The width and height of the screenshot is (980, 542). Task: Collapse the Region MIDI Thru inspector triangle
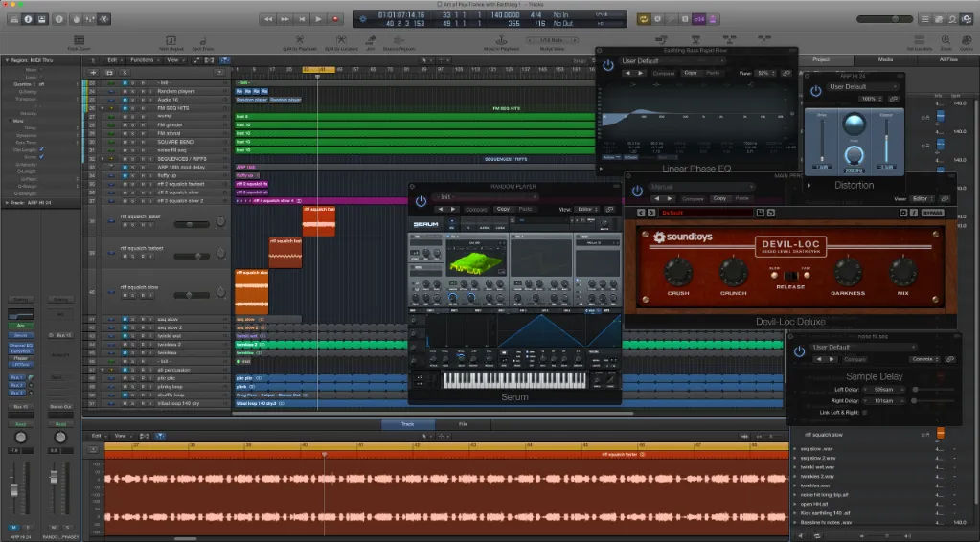(7, 60)
